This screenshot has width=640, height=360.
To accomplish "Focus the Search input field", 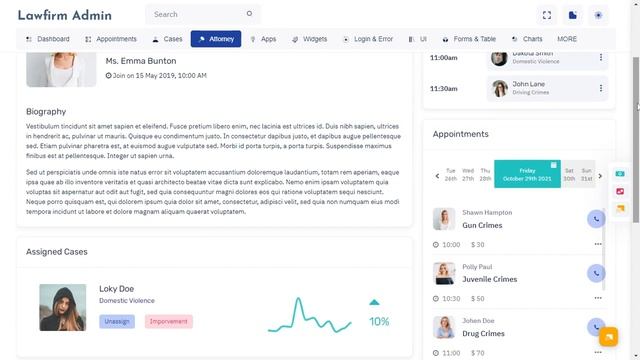I will (x=203, y=14).
